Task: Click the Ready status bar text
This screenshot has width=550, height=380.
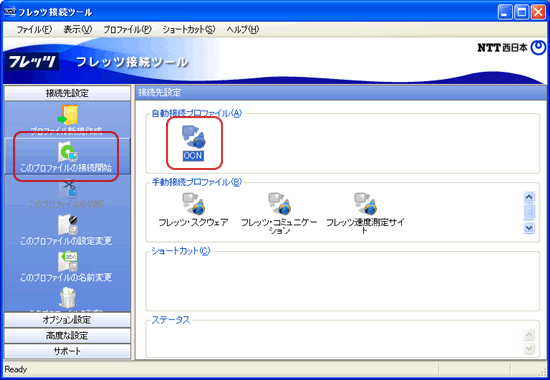Action: coord(16,369)
